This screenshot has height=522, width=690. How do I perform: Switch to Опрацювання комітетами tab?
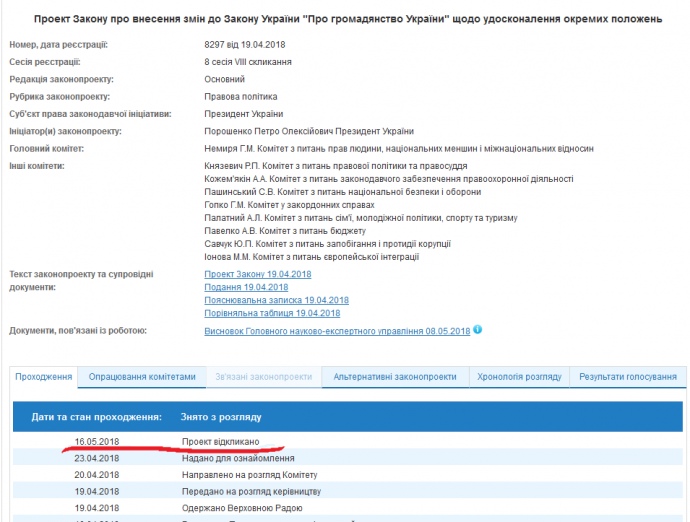142,377
